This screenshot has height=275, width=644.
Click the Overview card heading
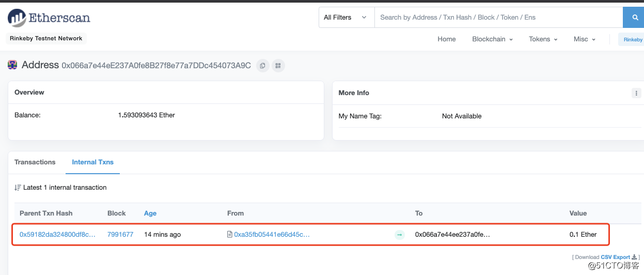[29, 93]
